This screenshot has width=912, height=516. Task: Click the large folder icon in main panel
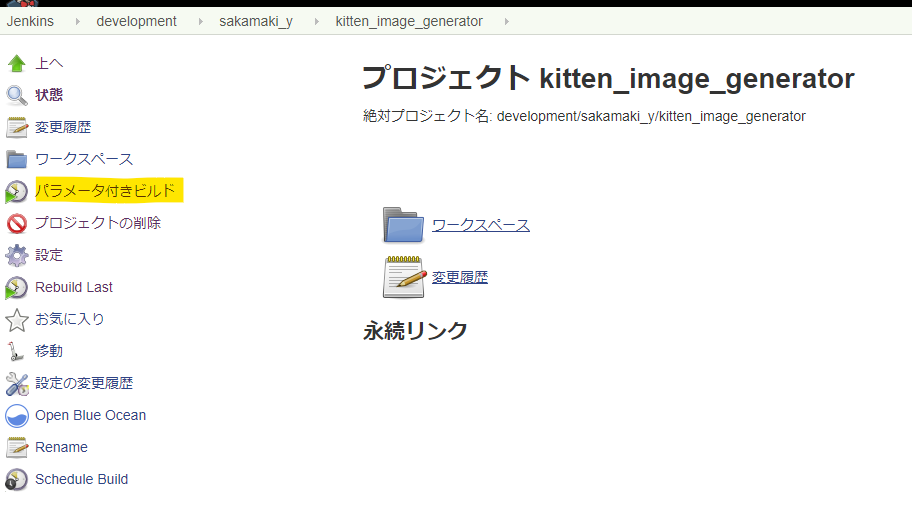[404, 226]
